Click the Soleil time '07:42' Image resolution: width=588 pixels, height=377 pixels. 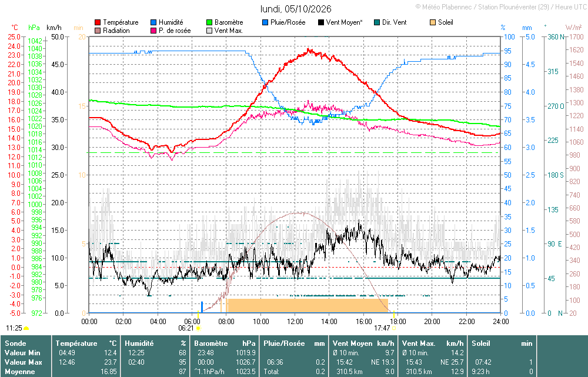coord(483,362)
